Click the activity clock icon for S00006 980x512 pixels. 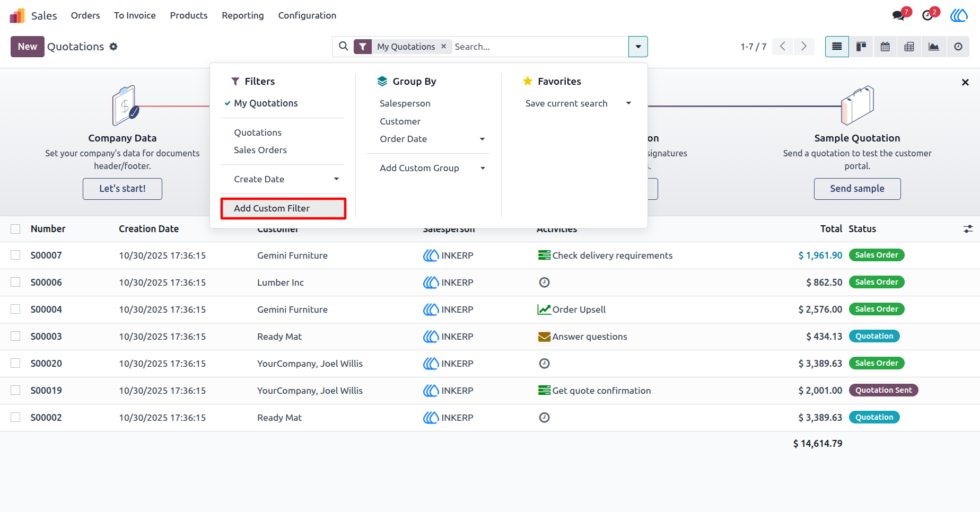coord(544,283)
